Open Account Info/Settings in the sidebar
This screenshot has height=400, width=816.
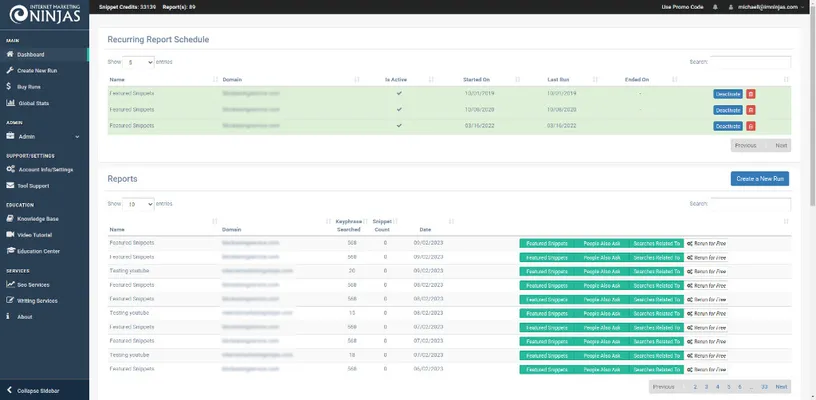[x=45, y=169]
